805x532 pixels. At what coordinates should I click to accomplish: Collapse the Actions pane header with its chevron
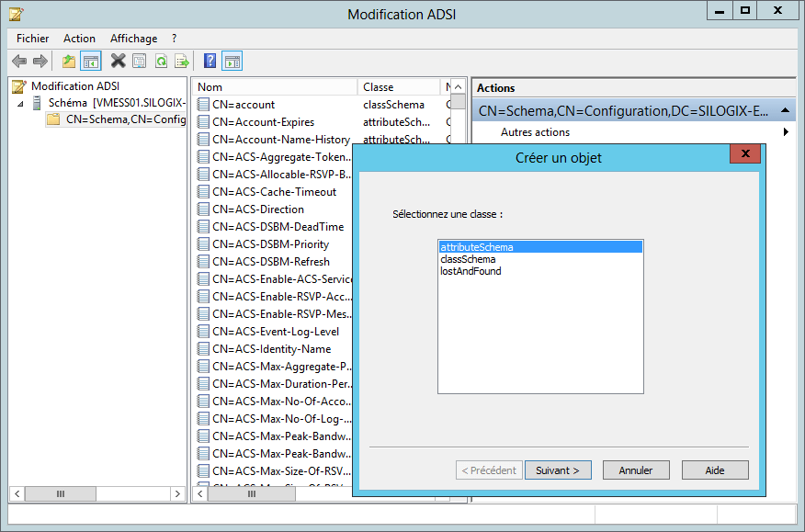[786, 109]
